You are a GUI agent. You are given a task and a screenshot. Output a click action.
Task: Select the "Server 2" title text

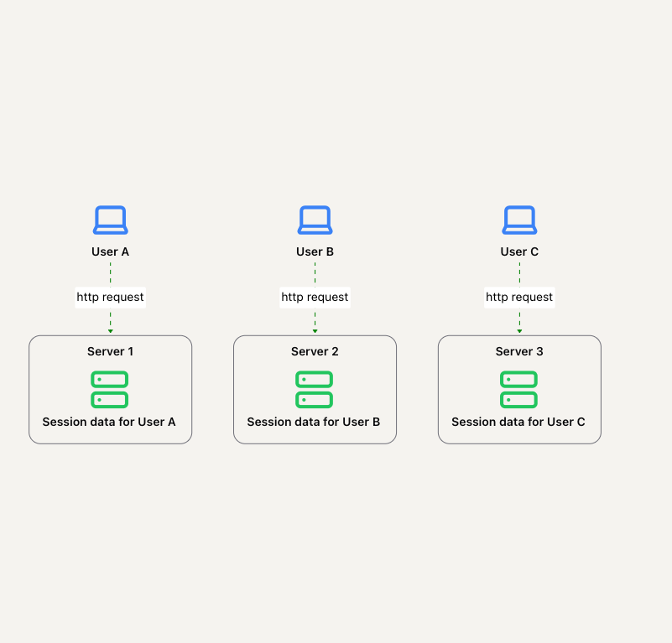coord(315,351)
